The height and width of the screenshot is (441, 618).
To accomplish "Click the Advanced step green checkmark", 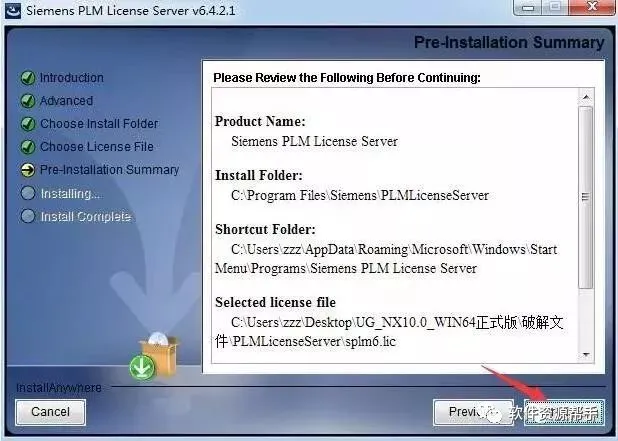I will tap(28, 101).
